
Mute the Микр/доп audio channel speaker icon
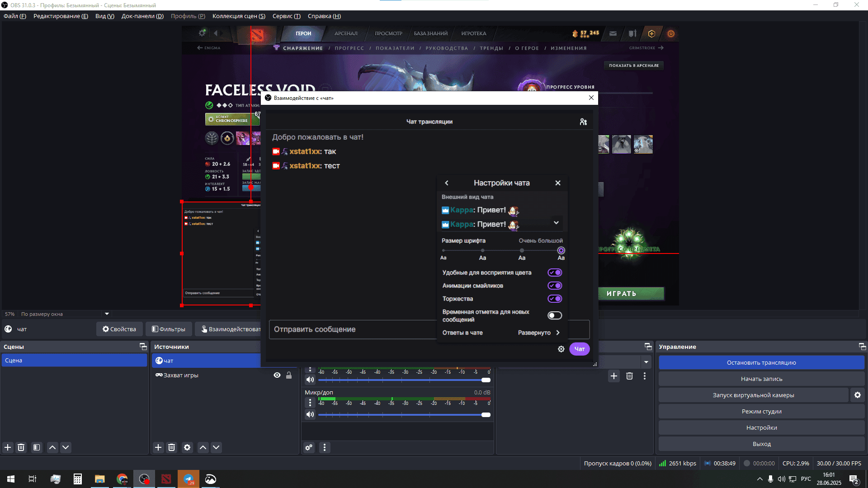310,414
